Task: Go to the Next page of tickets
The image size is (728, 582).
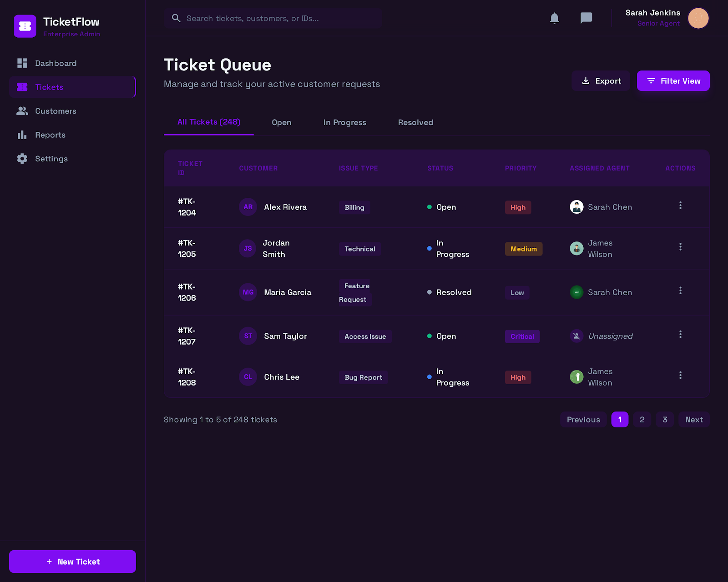Action: (x=693, y=419)
